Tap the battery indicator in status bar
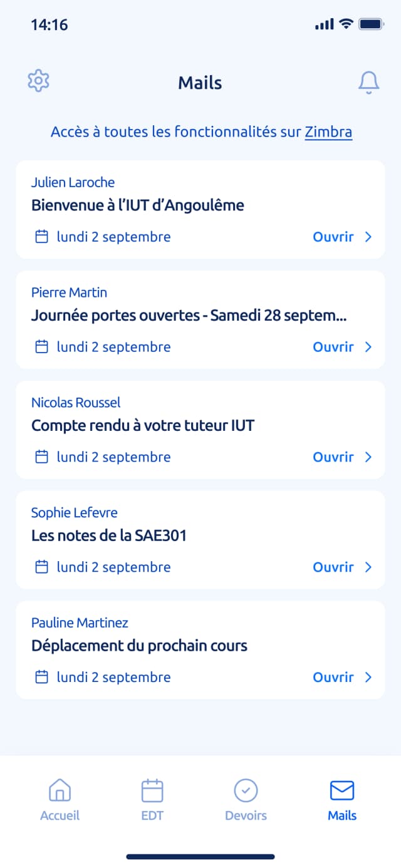401x868 pixels. [x=371, y=24]
